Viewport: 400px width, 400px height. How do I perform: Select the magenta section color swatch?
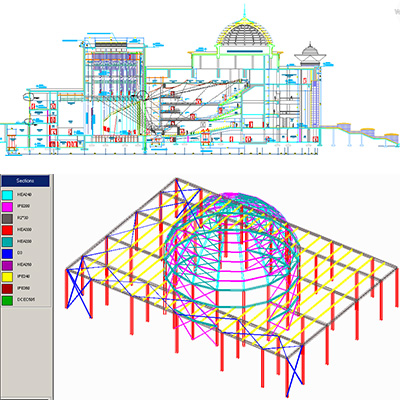tap(7, 206)
